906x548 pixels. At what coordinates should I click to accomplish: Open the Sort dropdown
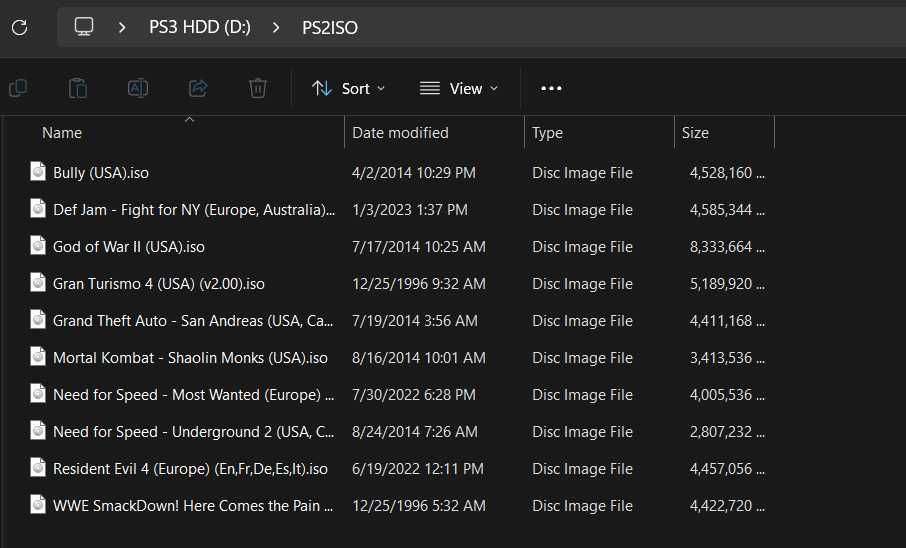348,88
